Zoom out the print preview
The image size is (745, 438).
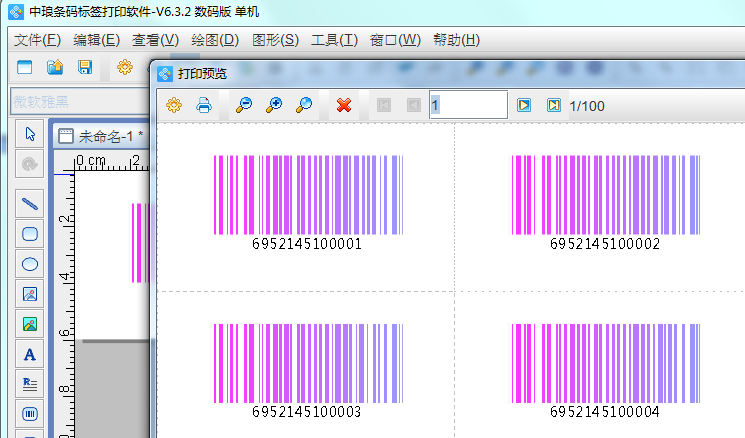[x=243, y=105]
